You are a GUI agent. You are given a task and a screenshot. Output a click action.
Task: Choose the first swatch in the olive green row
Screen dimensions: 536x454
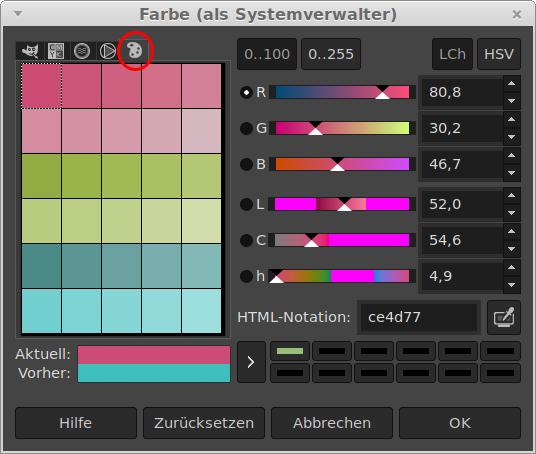(41, 176)
